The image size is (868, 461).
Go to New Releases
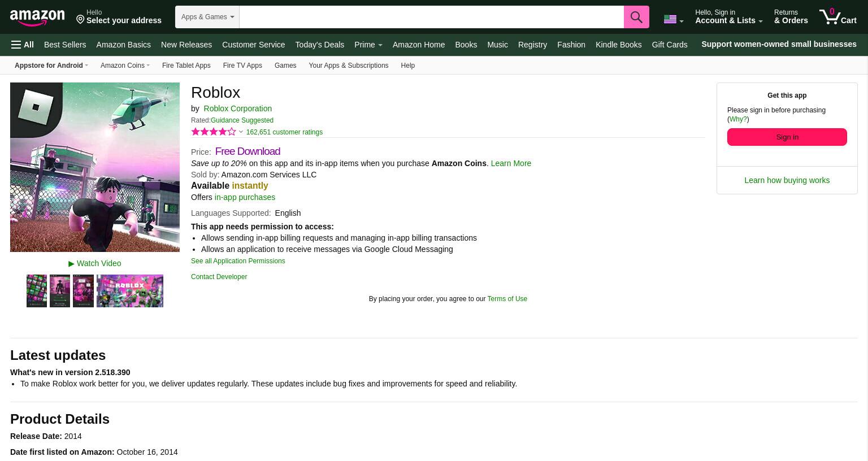click(x=186, y=45)
